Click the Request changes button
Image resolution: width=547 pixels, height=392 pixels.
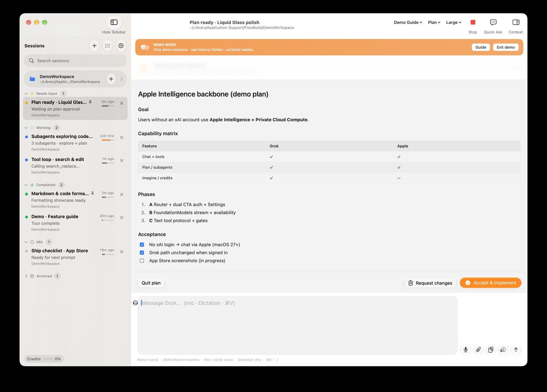[x=430, y=283]
